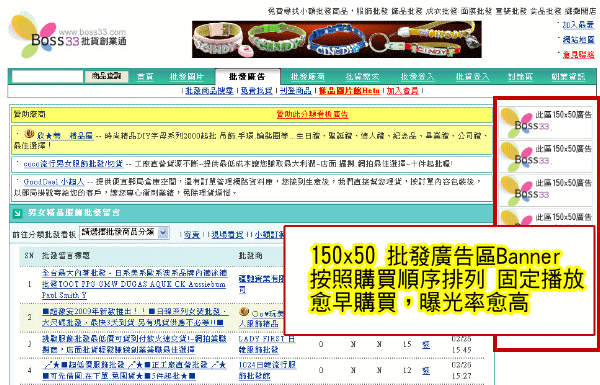Click the red member link under 網站地圖
The image size is (600, 385).
point(578,55)
